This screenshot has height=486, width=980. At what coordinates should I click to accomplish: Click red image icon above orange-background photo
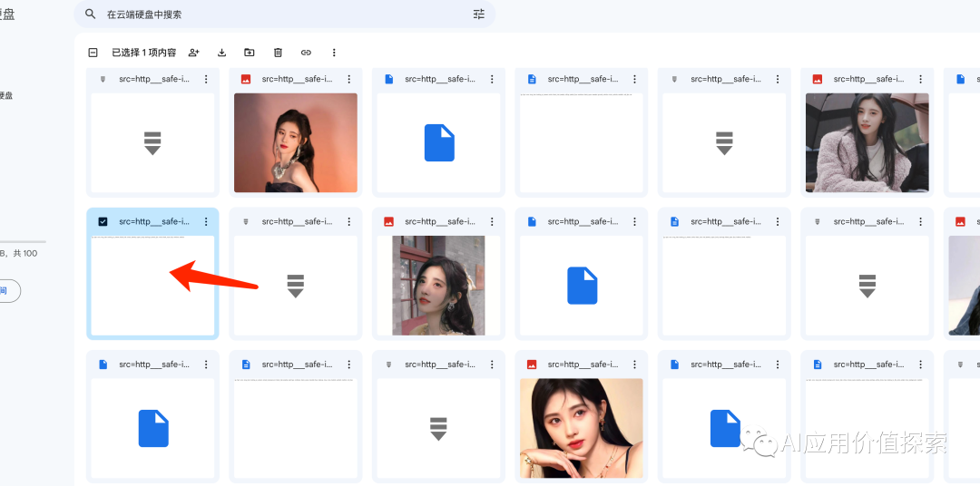pyautogui.click(x=246, y=79)
